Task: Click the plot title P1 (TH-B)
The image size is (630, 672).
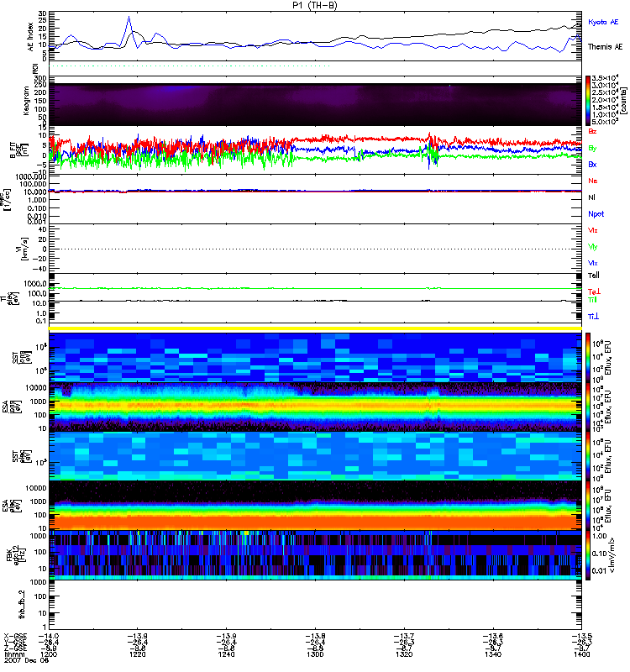Action: pos(314,5)
